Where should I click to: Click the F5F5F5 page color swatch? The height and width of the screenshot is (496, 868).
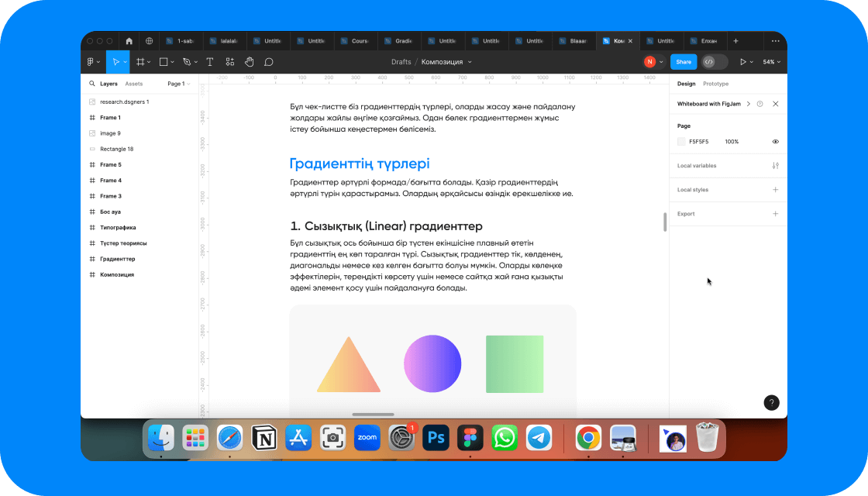click(x=681, y=142)
